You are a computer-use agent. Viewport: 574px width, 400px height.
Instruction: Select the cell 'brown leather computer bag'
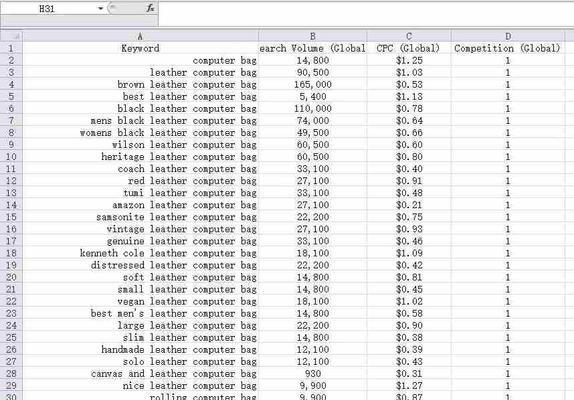[x=140, y=84]
